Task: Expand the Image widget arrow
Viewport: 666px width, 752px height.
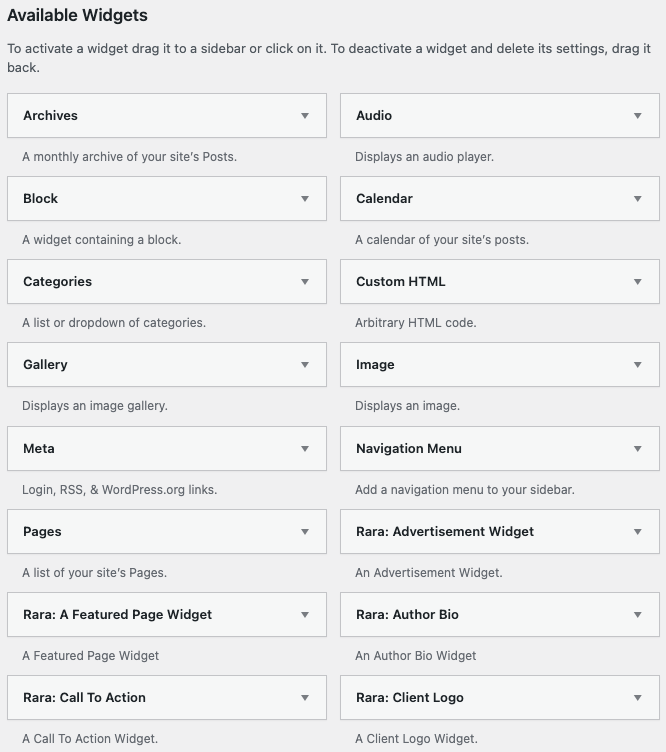Action: click(x=638, y=365)
